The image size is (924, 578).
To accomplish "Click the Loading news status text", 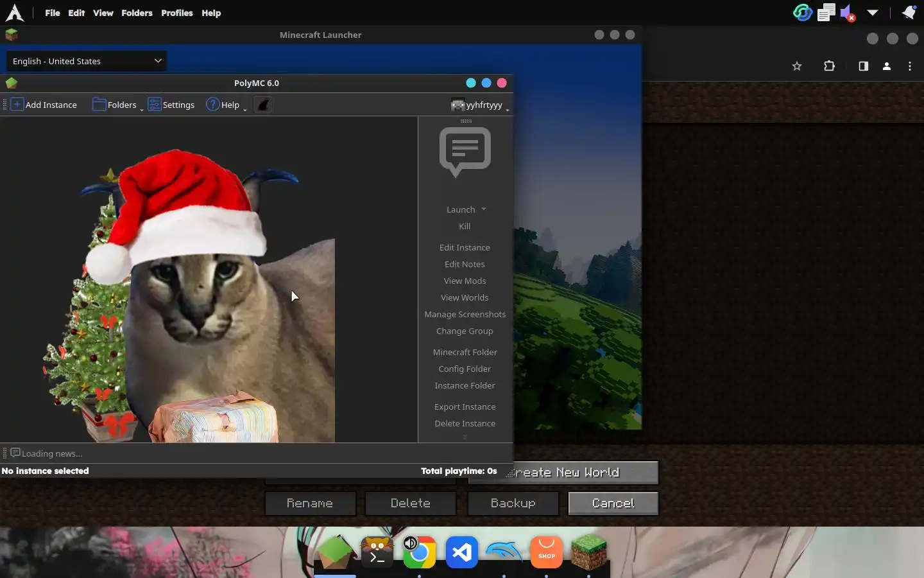I will tap(51, 453).
